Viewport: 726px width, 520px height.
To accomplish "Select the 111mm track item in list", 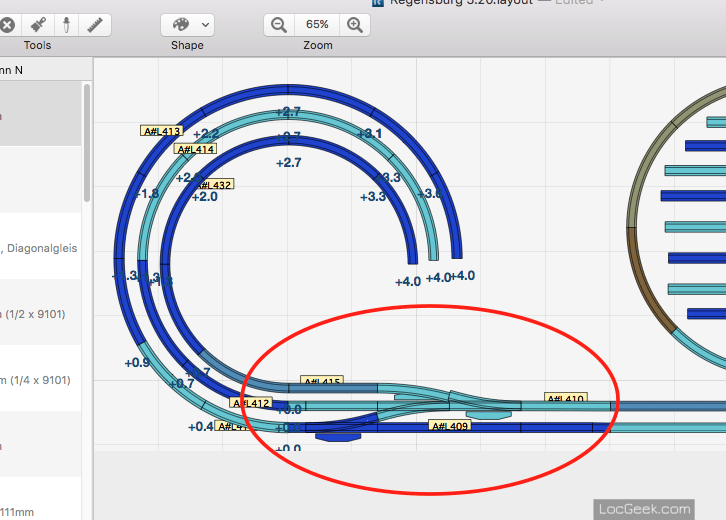I will tap(40, 499).
